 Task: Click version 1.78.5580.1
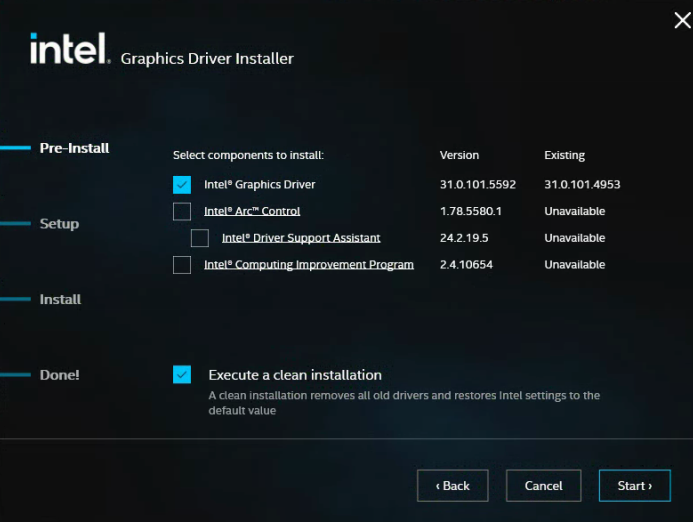click(x=471, y=211)
